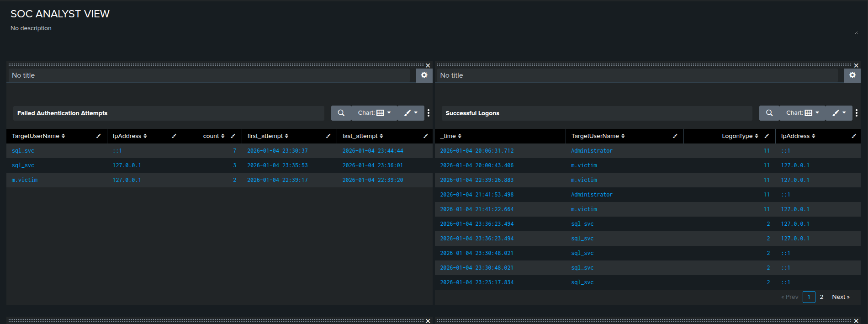Click edit pencil on LogonType column header

(767, 136)
